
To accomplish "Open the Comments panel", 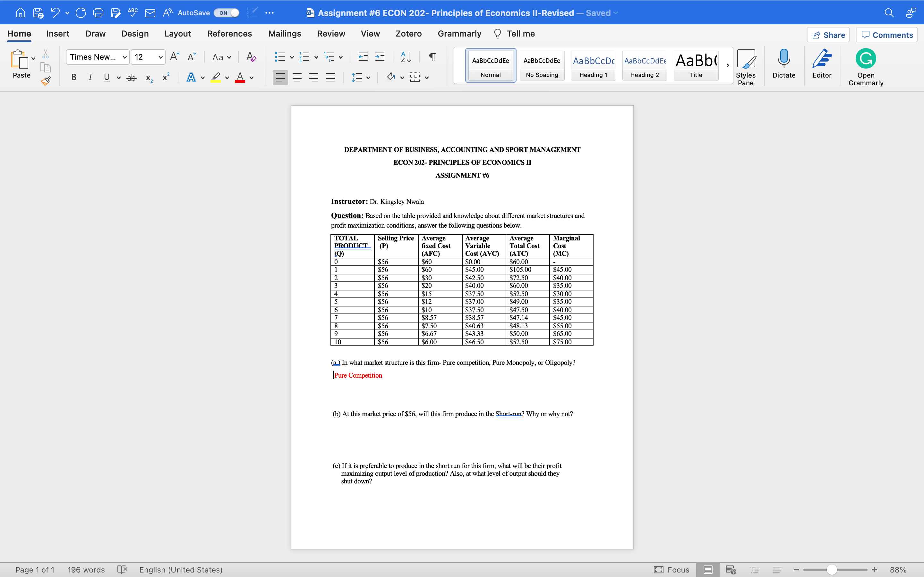I will (x=886, y=35).
